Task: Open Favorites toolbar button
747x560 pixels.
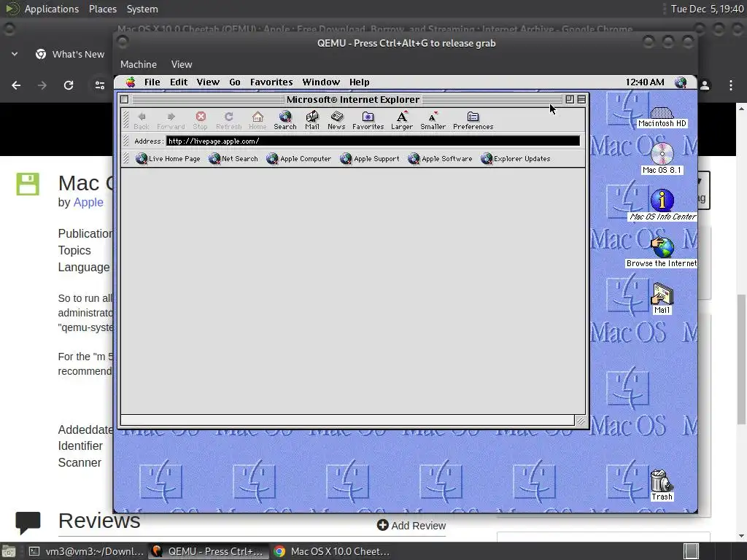Action: pos(368,120)
